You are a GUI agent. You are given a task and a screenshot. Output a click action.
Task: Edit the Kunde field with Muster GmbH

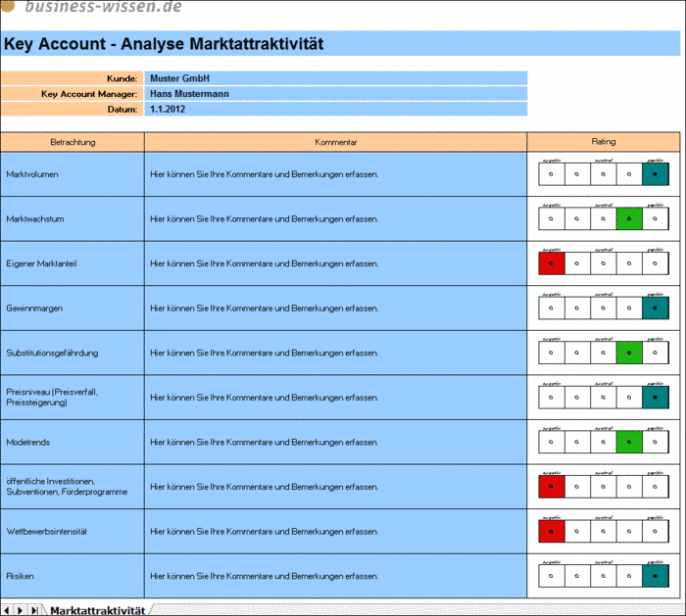[335, 78]
